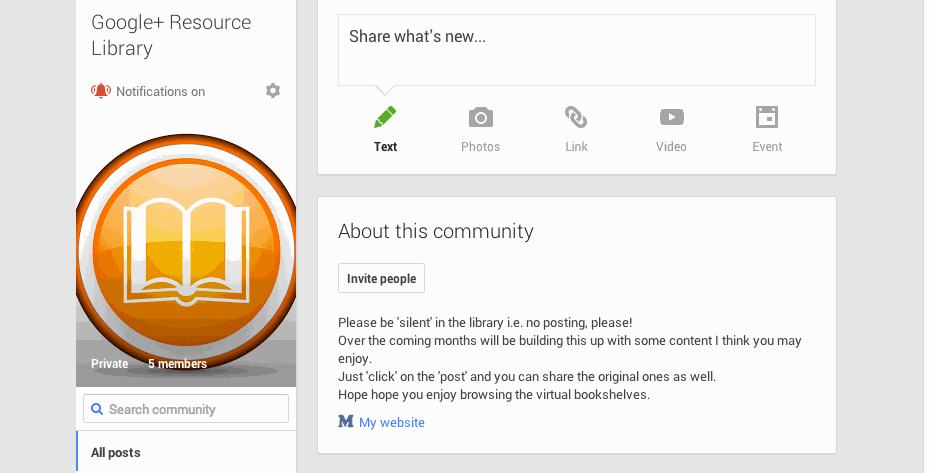Screen dimensions: 929x473
Task: Choose the camera Photos icon
Action: pos(480,117)
